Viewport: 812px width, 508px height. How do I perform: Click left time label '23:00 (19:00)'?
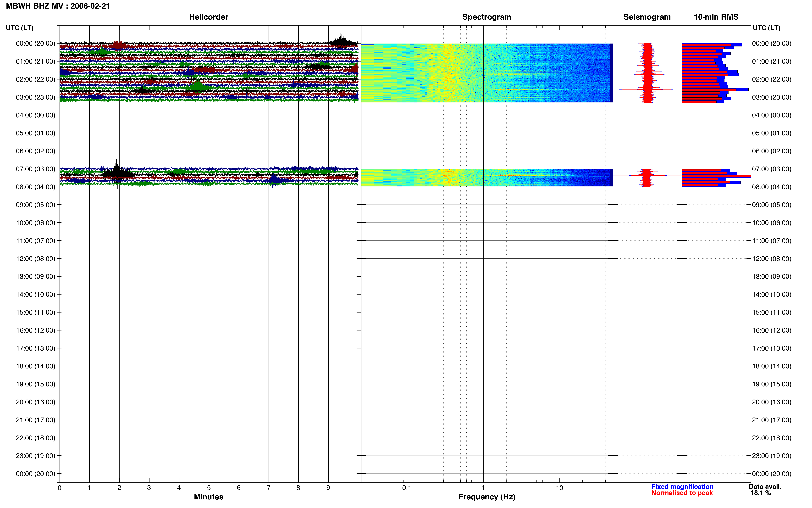click(x=35, y=456)
